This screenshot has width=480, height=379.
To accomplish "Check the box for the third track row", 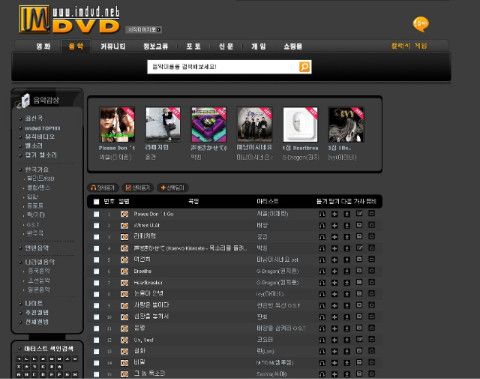I will (x=96, y=237).
